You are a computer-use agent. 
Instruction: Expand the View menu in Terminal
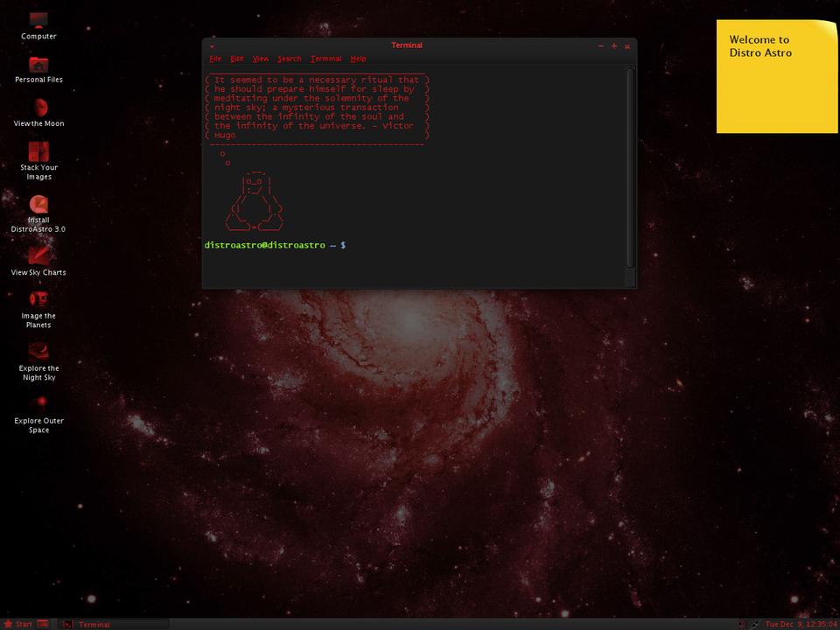pyautogui.click(x=261, y=59)
